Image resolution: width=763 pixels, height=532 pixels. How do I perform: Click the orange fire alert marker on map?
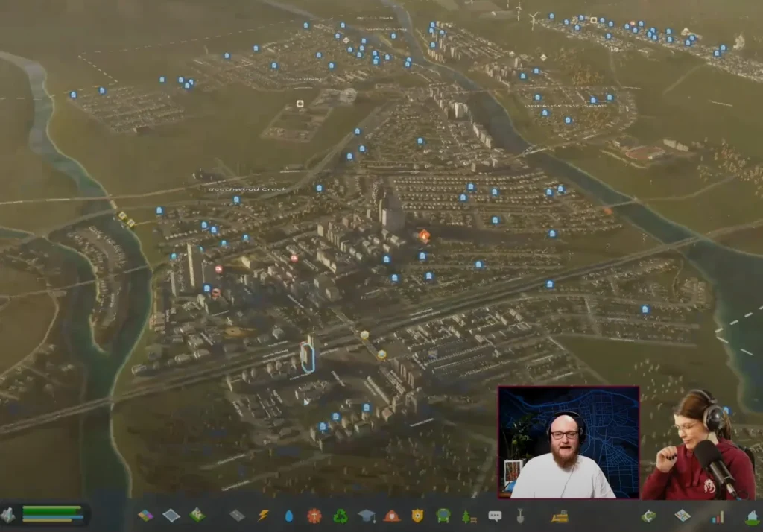(424, 236)
